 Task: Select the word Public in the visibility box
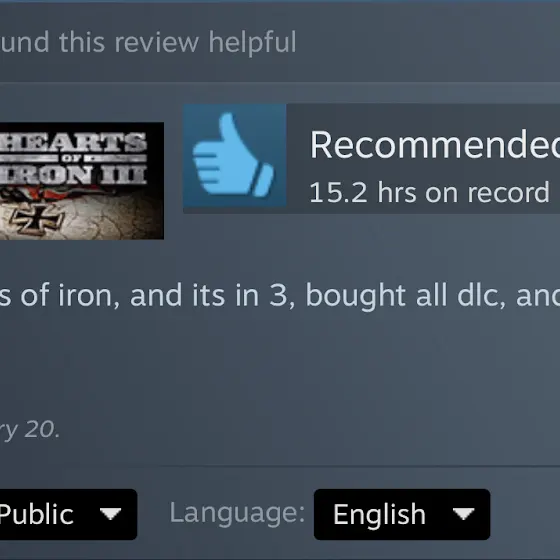[36, 515]
